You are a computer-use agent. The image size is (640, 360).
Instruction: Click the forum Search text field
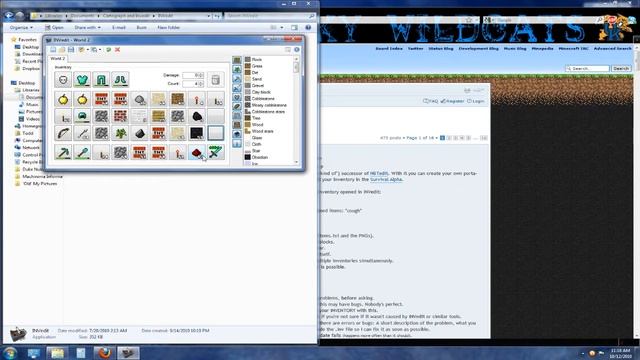click(587, 68)
